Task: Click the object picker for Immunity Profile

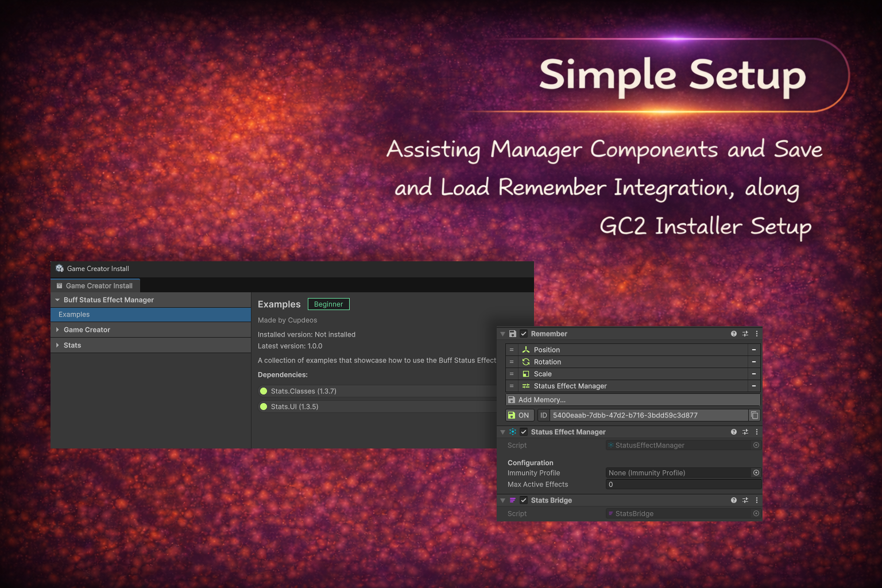Action: (x=756, y=473)
